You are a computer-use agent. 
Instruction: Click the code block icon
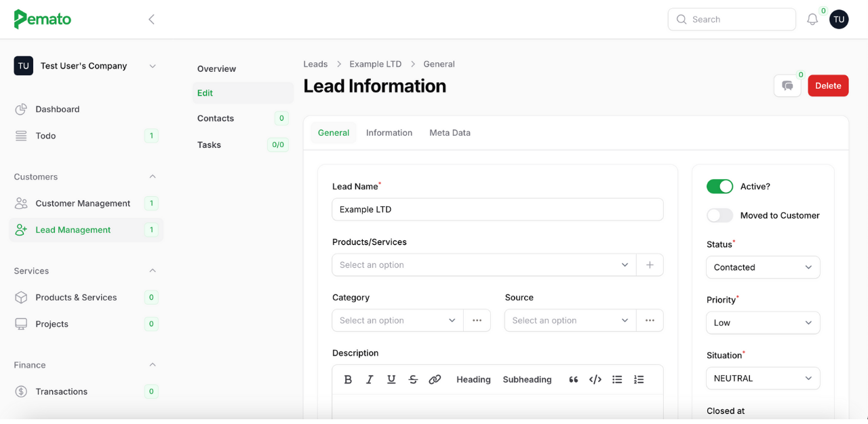pyautogui.click(x=595, y=379)
